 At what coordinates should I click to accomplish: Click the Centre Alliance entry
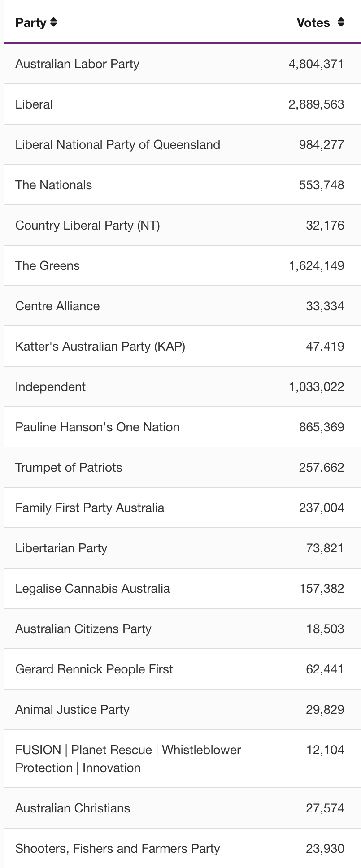pos(57,306)
